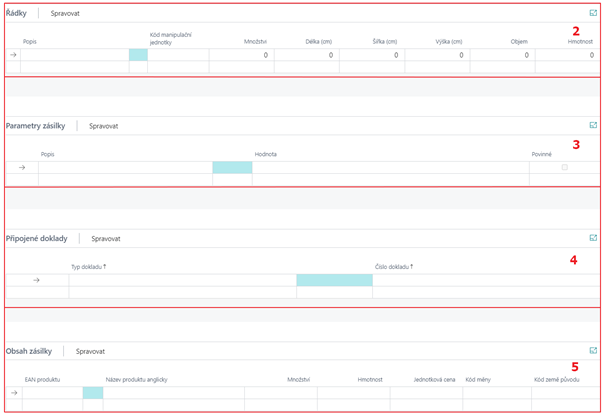Expand the Připojené doklady section to full view
Screen dimensions: 605x413
[x=593, y=238]
